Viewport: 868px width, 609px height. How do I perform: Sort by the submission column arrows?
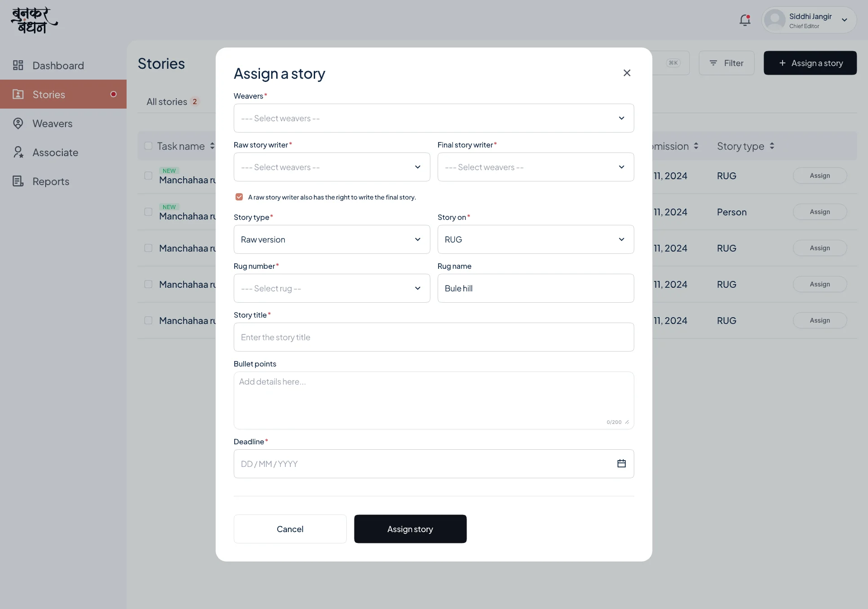[x=696, y=146]
